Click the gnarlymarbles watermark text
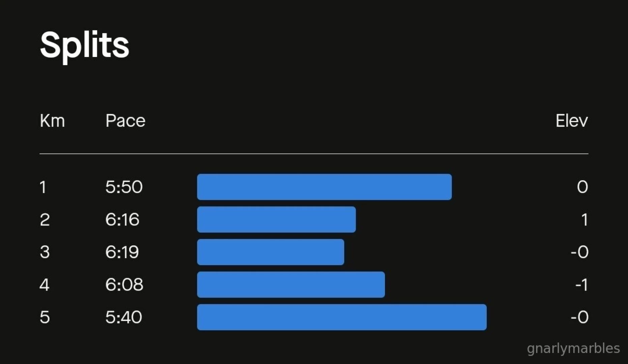Image resolution: width=628 pixels, height=364 pixels. tap(573, 348)
